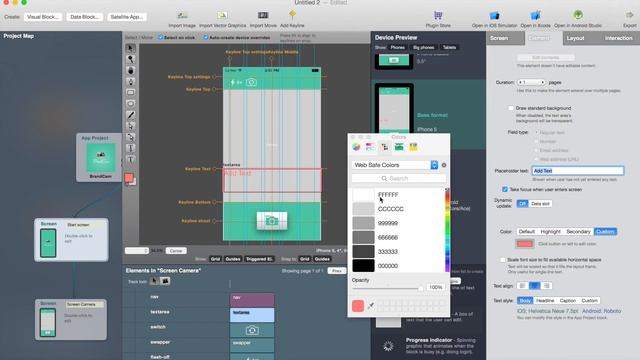640x360 pixels.
Task: Select the arrow selection tool
Action: click(131, 48)
